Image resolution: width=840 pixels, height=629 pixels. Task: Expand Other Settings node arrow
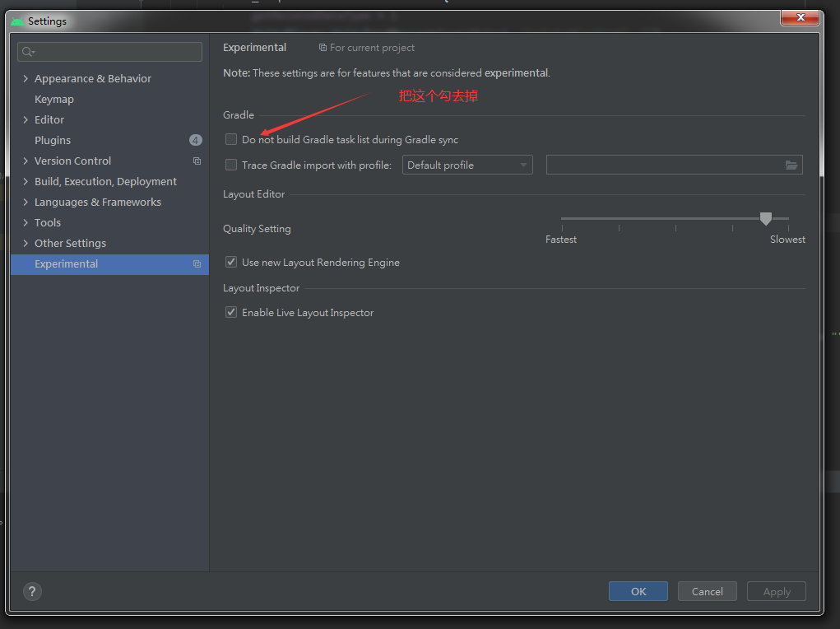pyautogui.click(x=26, y=243)
